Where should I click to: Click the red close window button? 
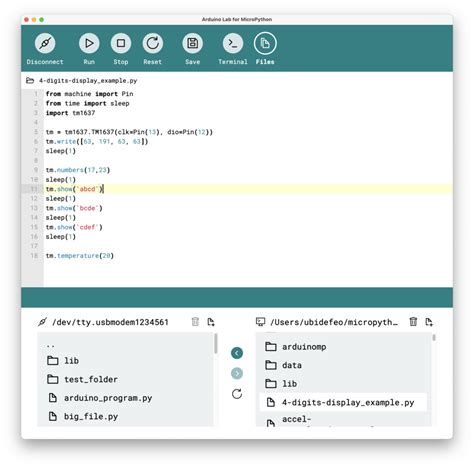tap(27, 20)
